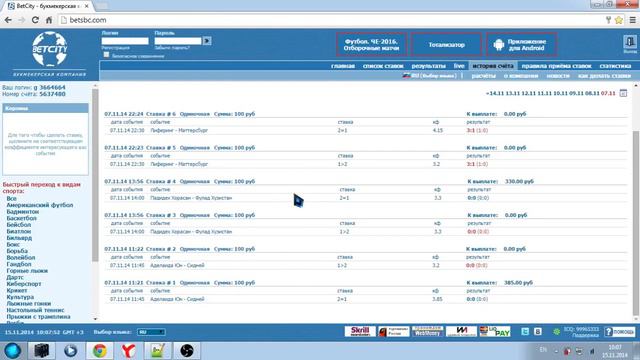Go to the 'главная' menu item
The height and width of the screenshot is (360, 640).
[x=343, y=66]
